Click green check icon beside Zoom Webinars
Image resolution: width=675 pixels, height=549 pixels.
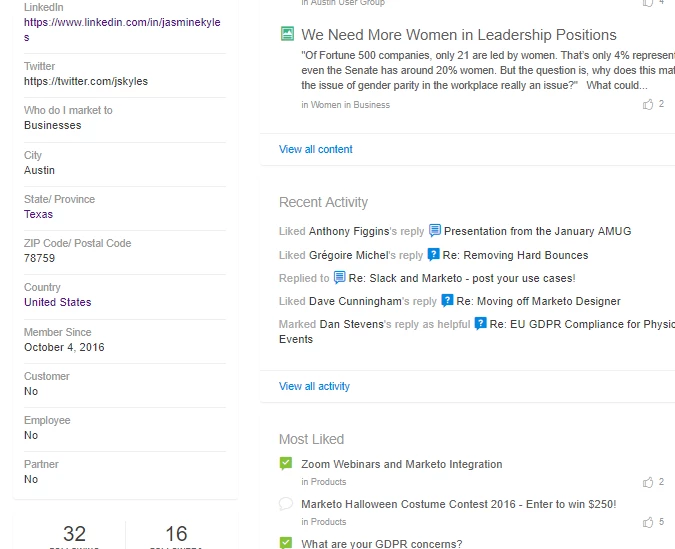pyautogui.click(x=286, y=463)
